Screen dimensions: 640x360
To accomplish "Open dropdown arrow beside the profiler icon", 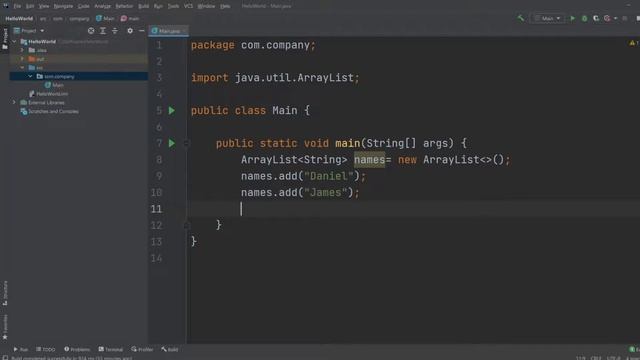I will point(615,18).
